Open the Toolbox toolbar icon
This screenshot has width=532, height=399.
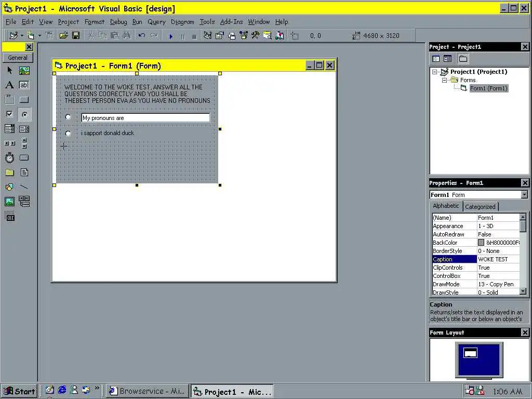256,36
